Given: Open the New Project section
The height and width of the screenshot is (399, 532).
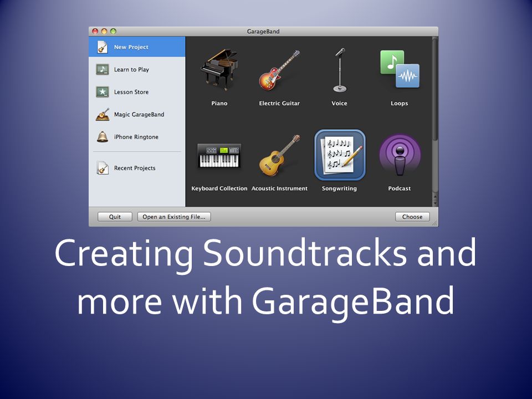Looking at the screenshot, I should (x=137, y=47).
